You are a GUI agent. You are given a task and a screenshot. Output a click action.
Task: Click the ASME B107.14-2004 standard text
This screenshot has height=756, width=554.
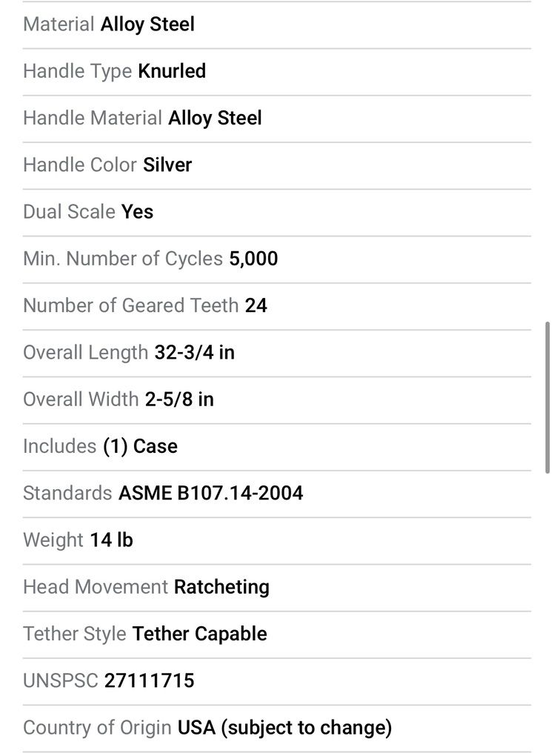coord(210,493)
